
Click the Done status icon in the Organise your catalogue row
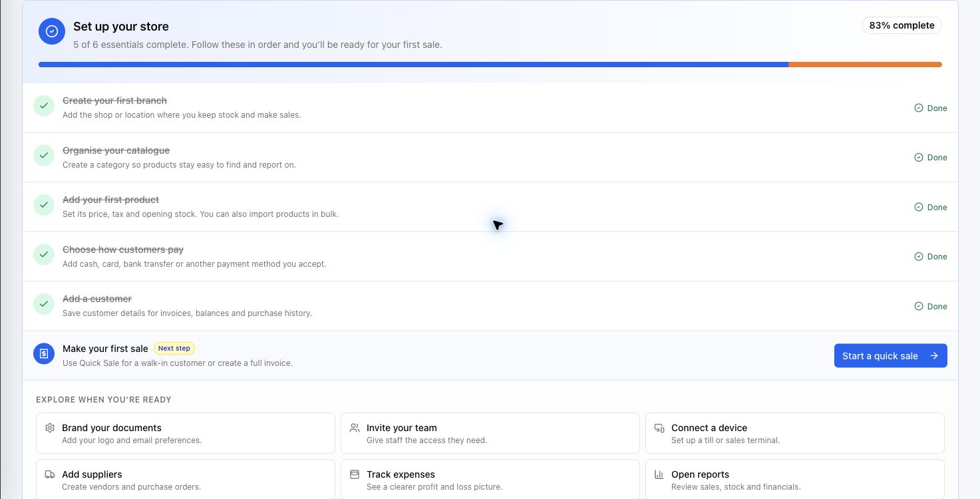click(919, 158)
